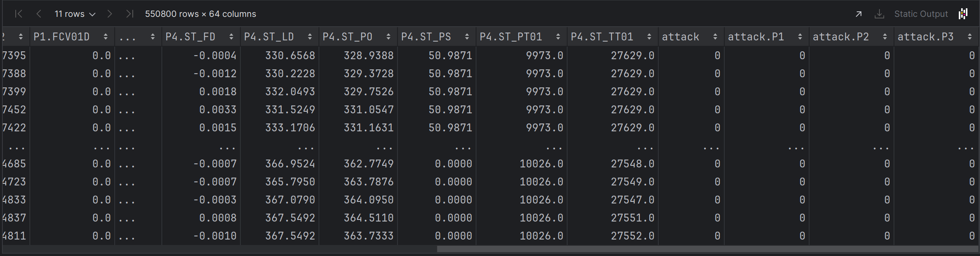Screen dimensions: 980x256
Task: Go to the previous page of rows
Action: tap(38, 14)
